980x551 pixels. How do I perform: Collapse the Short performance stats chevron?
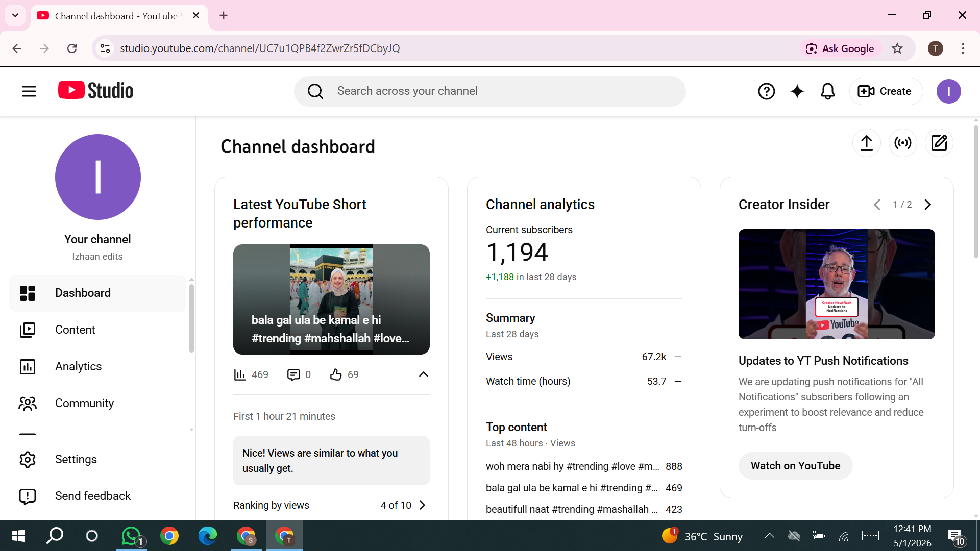423,374
